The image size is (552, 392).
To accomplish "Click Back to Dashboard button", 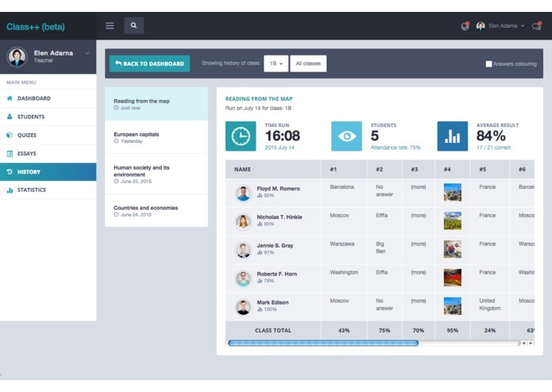I will pyautogui.click(x=149, y=63).
